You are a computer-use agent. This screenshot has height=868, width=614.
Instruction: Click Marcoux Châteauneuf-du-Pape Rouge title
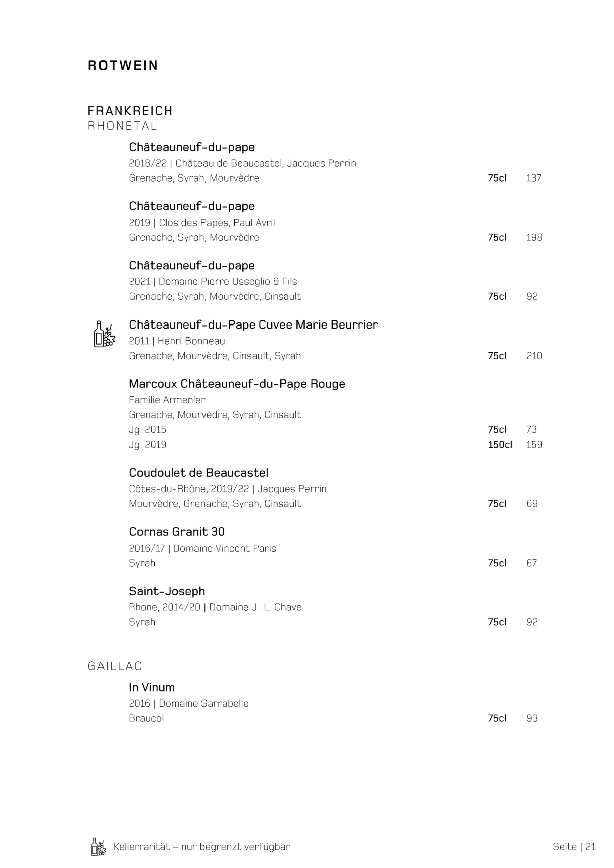coord(237,384)
